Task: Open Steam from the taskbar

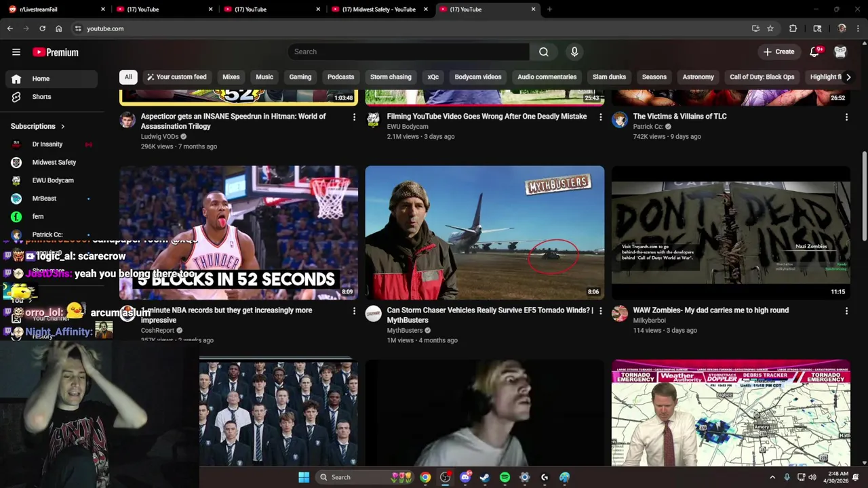Action: click(x=485, y=477)
